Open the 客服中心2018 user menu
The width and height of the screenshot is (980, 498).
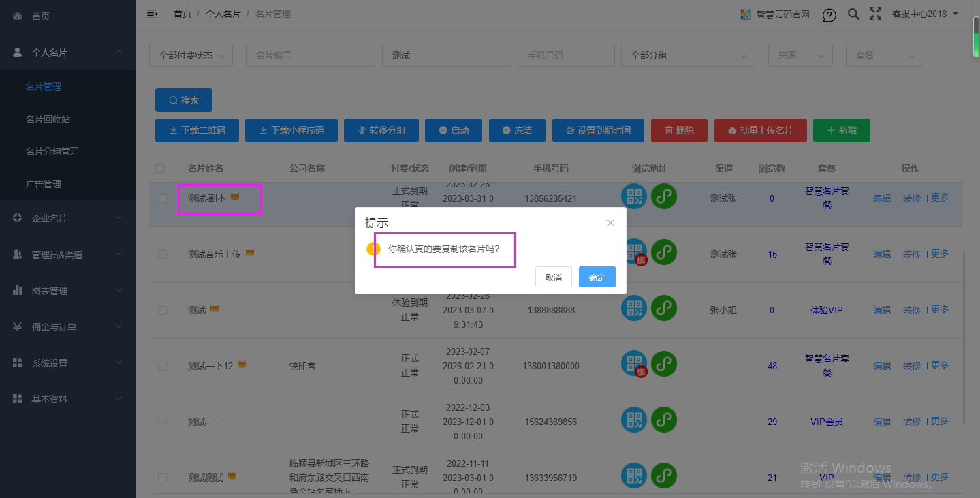[x=925, y=14]
